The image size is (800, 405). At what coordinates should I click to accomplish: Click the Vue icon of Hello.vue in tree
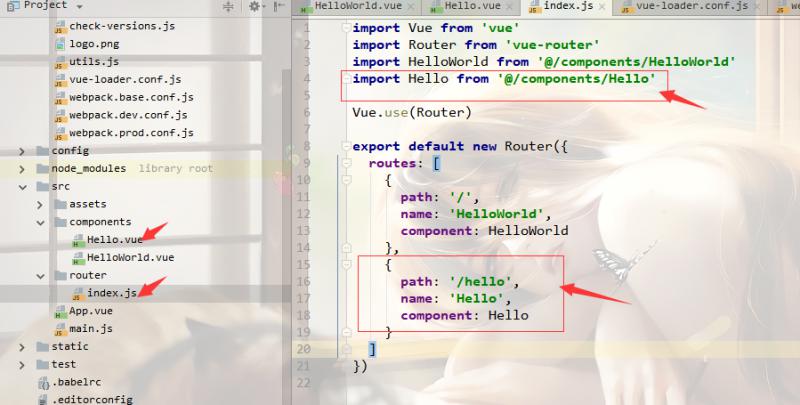click(x=79, y=240)
